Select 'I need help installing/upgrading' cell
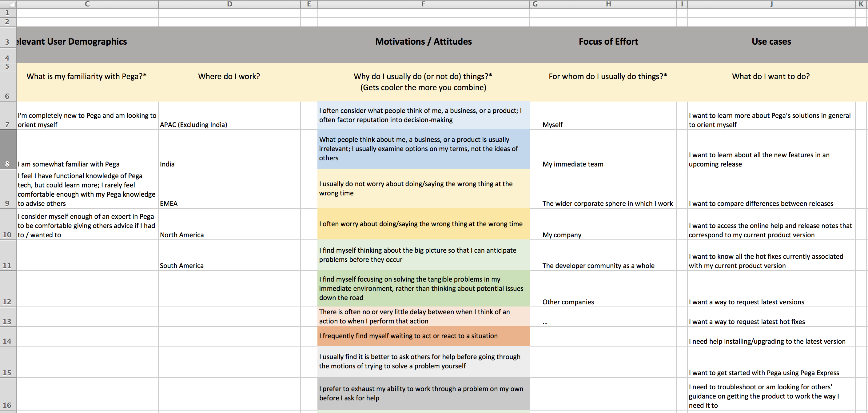The width and height of the screenshot is (868, 413). pos(771,336)
